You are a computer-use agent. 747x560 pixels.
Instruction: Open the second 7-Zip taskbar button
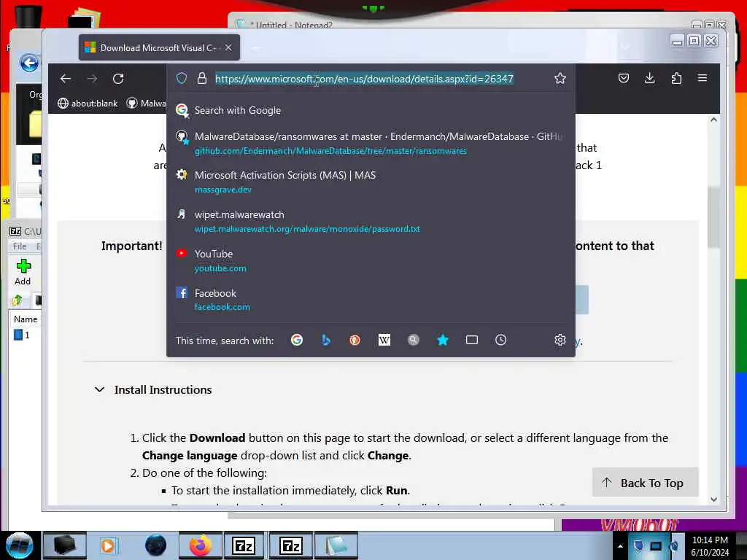tap(290, 545)
